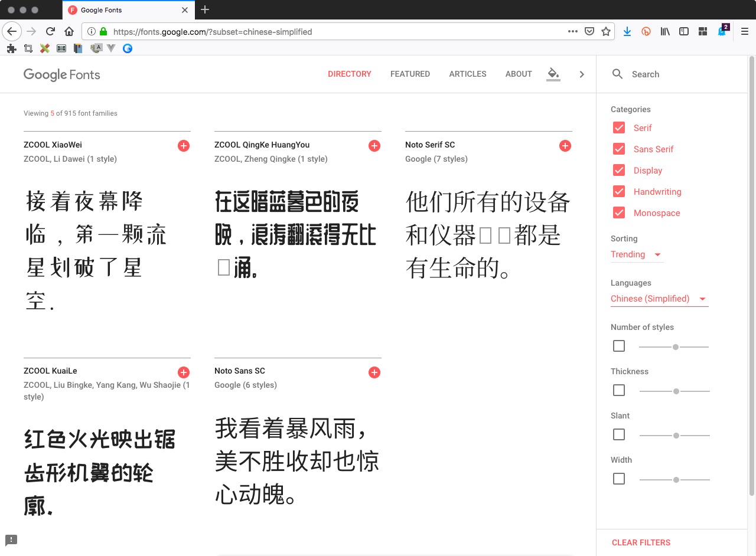
Task: Click the blue circular bookmark icon
Action: [128, 48]
